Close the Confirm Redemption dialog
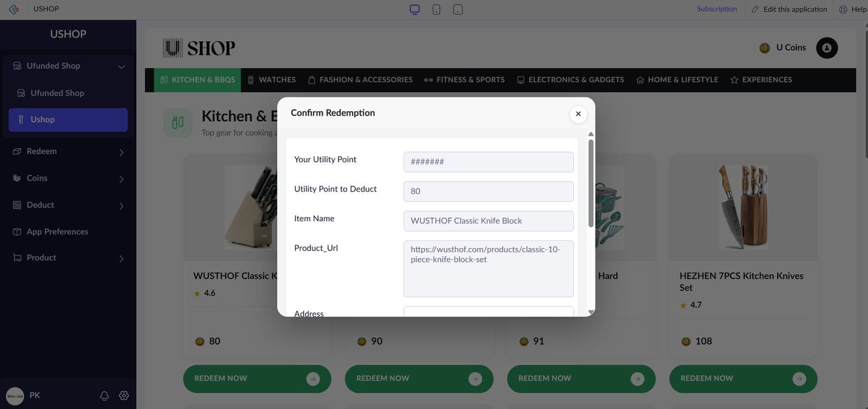Viewport: 868px width, 409px height. coord(578,114)
